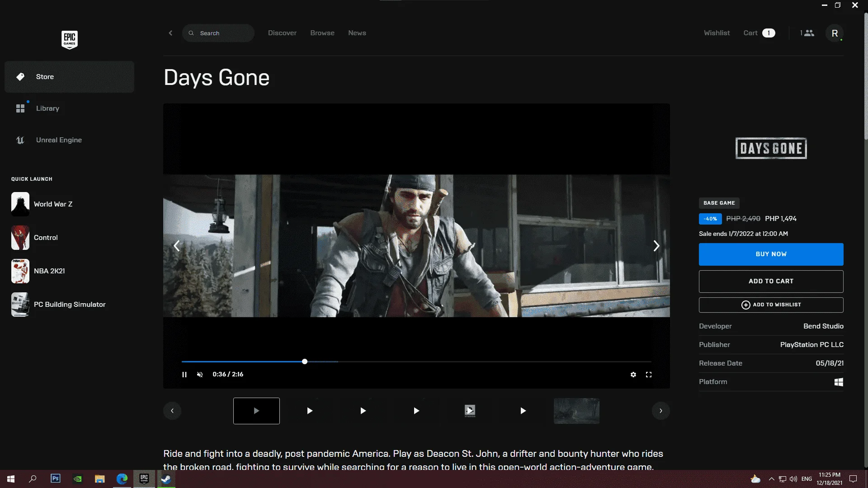The height and width of the screenshot is (488, 868).
Task: Open the notification center
Action: click(x=853, y=479)
